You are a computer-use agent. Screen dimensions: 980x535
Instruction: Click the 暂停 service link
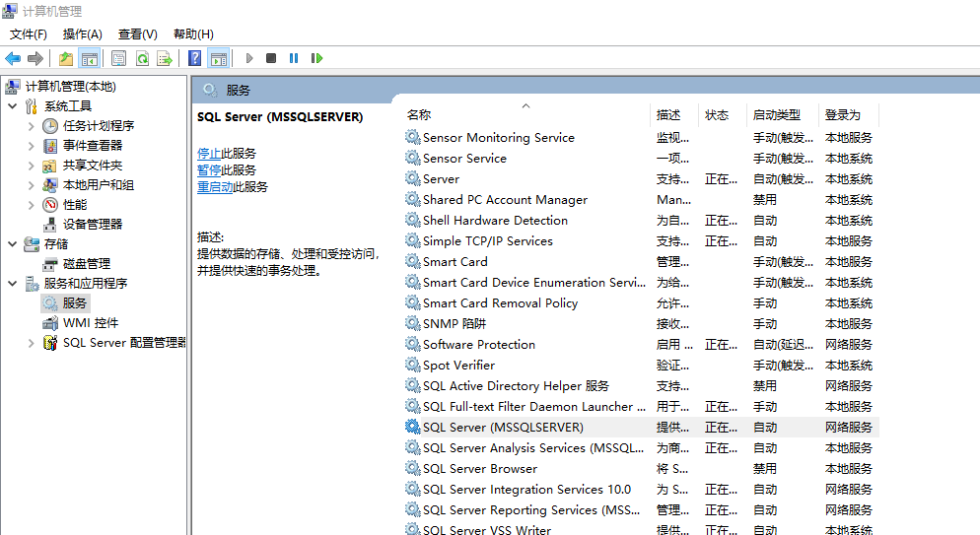coord(209,170)
